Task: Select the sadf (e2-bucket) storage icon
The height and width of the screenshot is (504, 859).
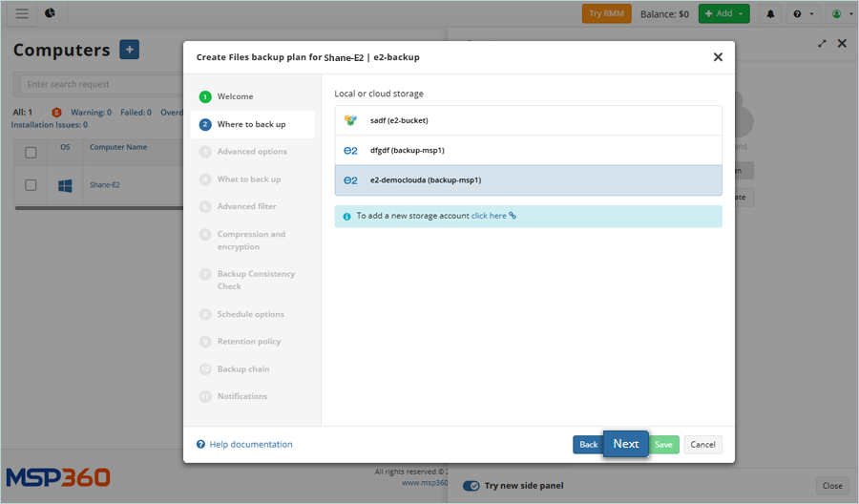Action: pyautogui.click(x=350, y=120)
